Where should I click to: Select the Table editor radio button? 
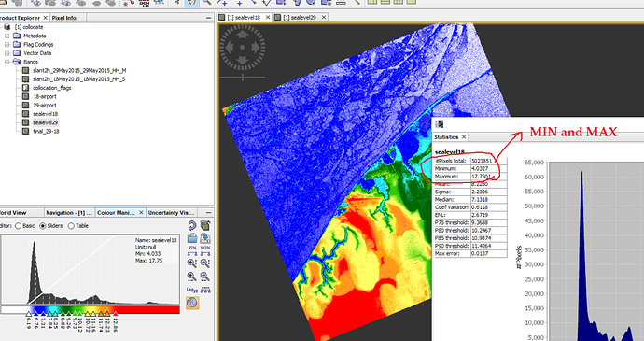71,226
